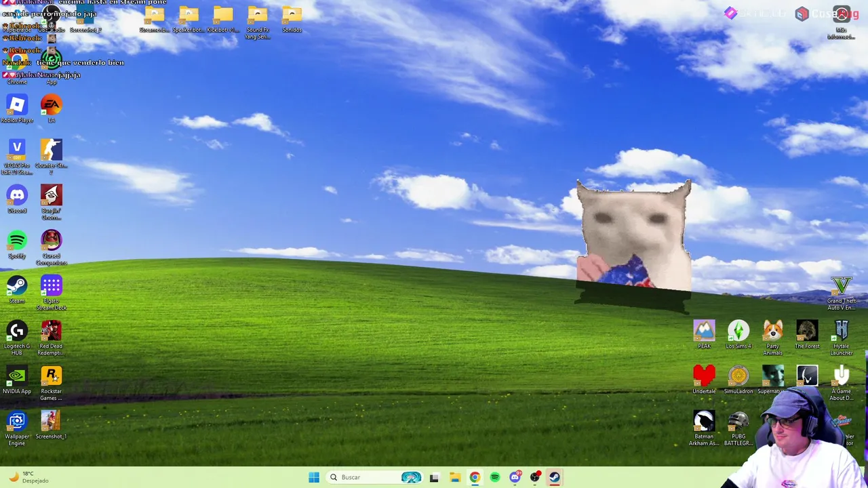This screenshot has height=488, width=868.
Task: Open Wallpaper Engine desktop icon
Action: tap(17, 428)
